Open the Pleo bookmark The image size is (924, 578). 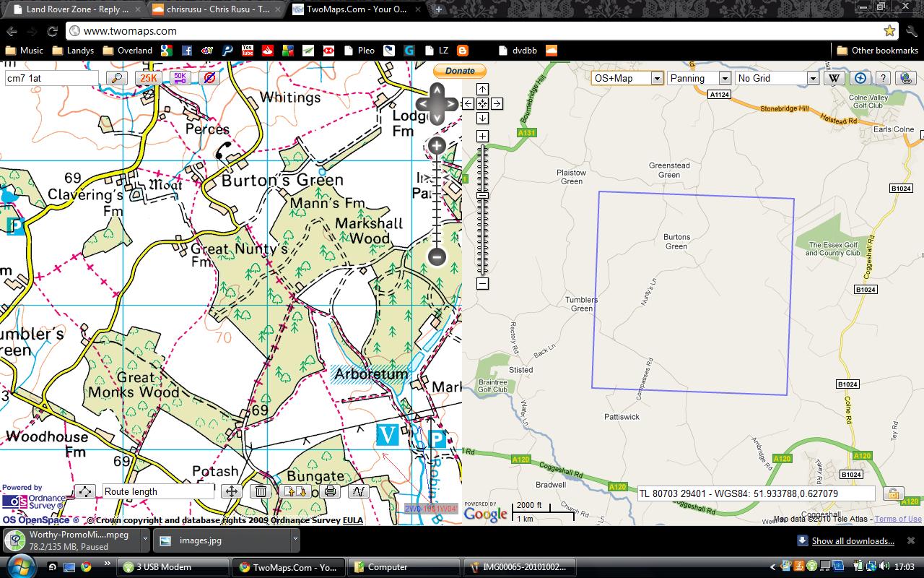click(x=359, y=51)
